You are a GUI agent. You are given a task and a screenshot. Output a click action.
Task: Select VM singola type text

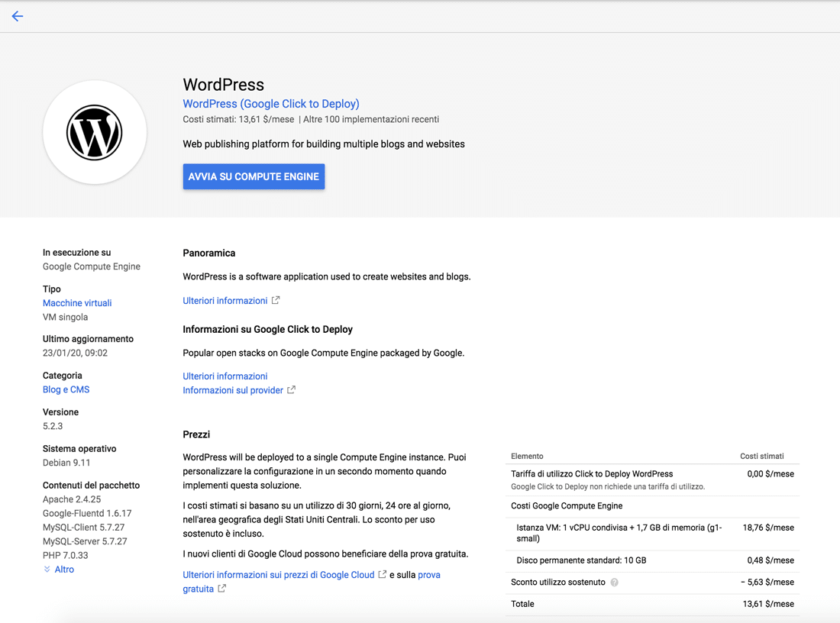click(66, 317)
